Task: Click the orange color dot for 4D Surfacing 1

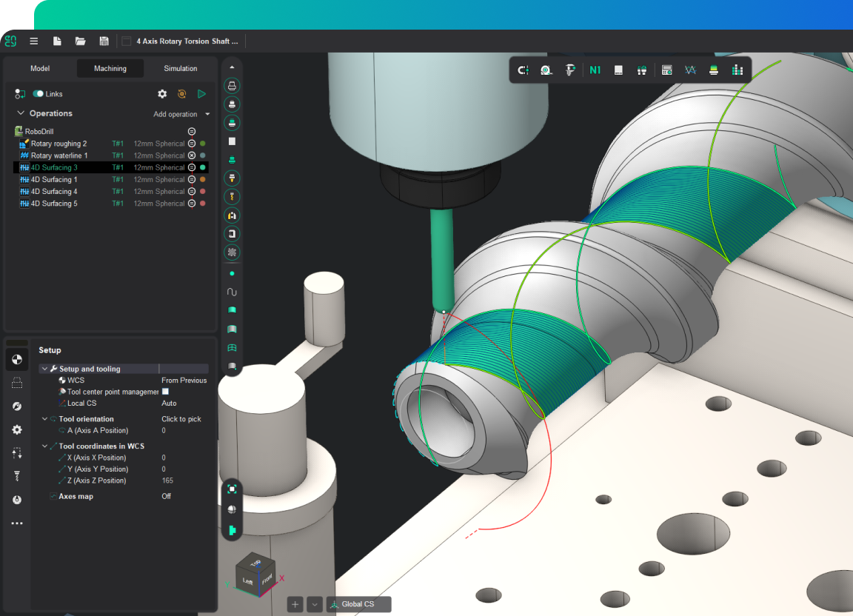Action: click(x=203, y=180)
